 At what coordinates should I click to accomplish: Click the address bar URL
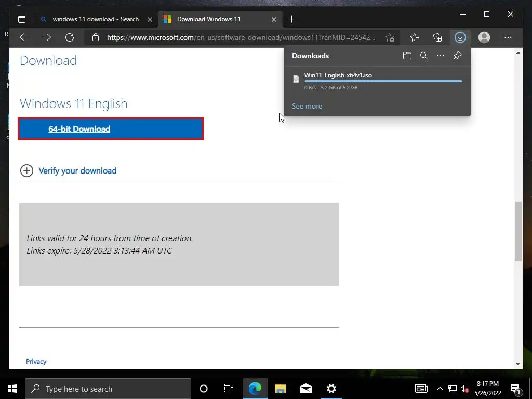(x=241, y=37)
